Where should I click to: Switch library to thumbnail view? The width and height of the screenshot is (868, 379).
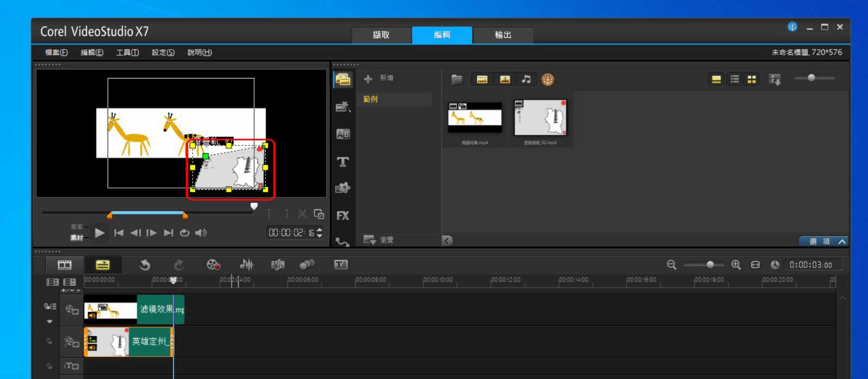click(x=751, y=80)
